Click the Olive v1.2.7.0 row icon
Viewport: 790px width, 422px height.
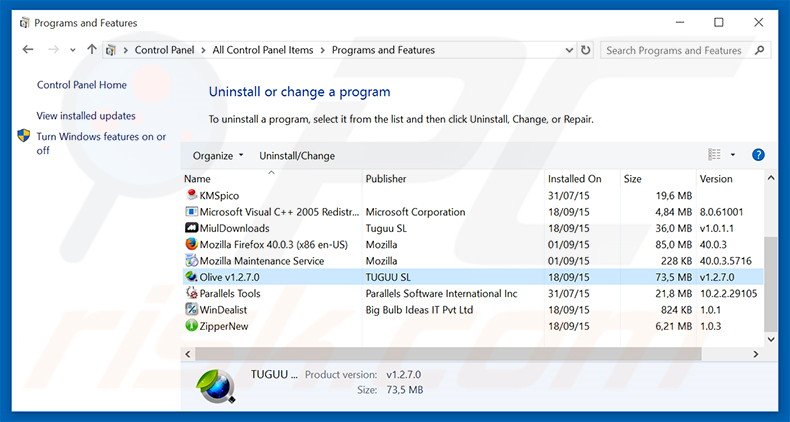(x=191, y=276)
